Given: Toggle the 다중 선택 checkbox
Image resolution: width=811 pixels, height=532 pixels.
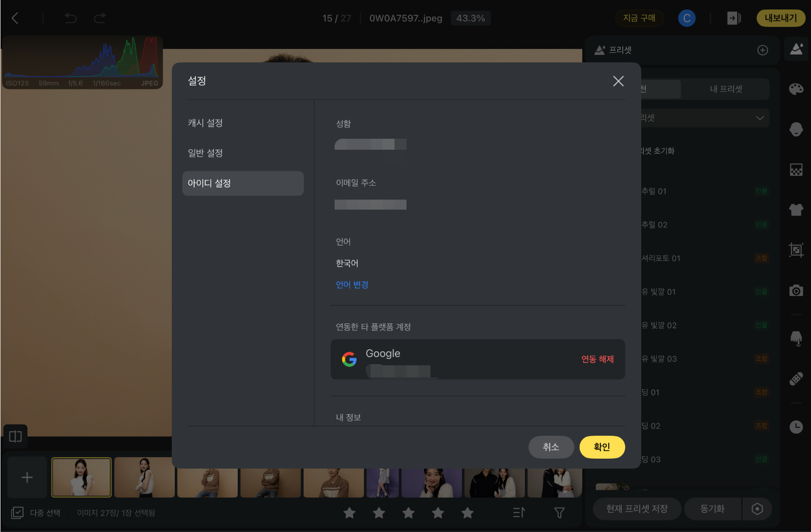Looking at the screenshot, I should click(x=17, y=513).
